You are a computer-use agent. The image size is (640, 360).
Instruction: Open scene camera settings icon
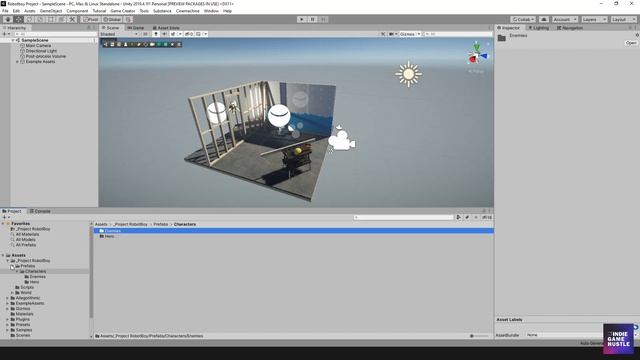(x=391, y=34)
